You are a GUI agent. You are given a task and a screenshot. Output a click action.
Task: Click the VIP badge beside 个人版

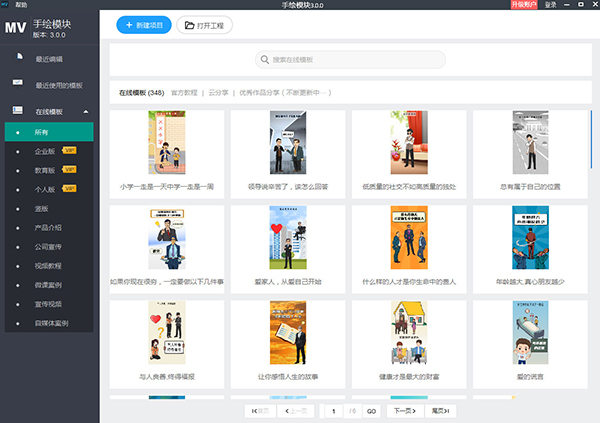[x=70, y=189]
